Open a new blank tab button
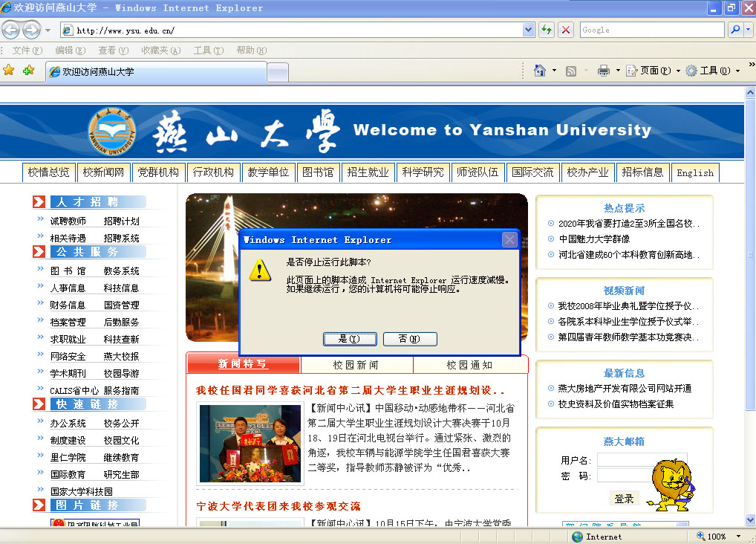This screenshot has height=544, width=756. coord(278,73)
